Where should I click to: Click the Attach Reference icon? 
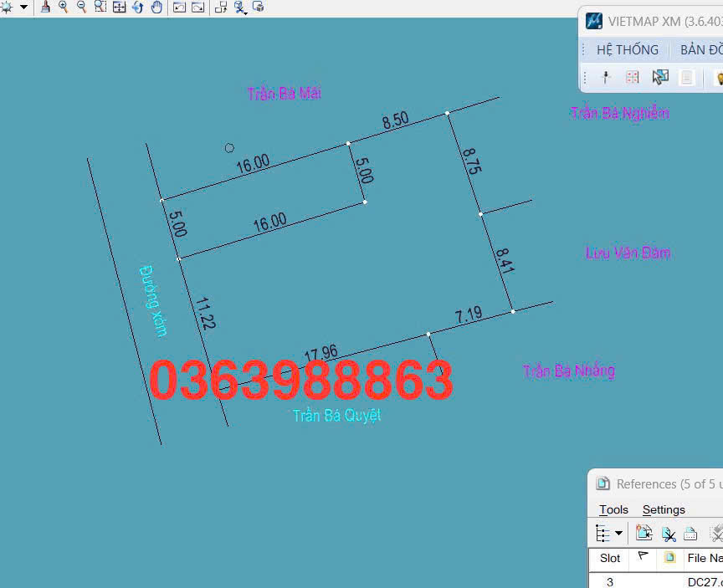click(x=644, y=533)
